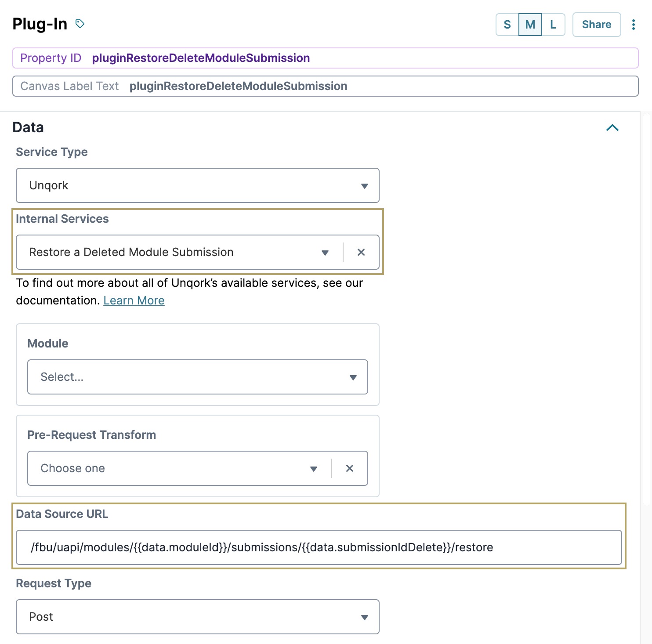
Task: Click the Plug-In panel title
Action: click(x=40, y=24)
